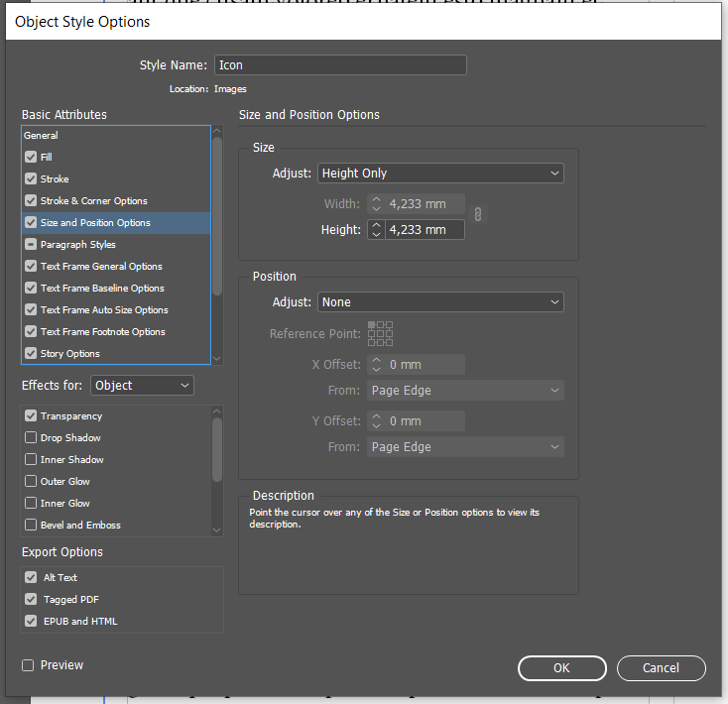This screenshot has height=704, width=728.
Task: Toggle Text Frame Baseline Options checkbox
Action: pos(31,288)
